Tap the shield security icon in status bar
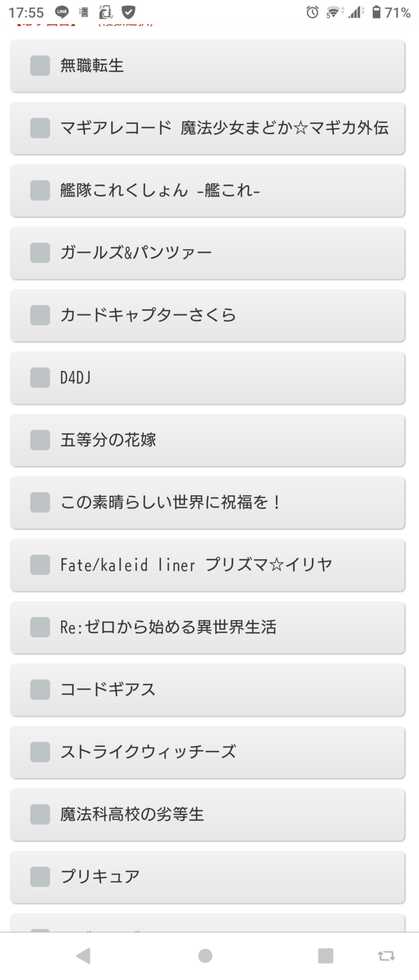 tap(128, 12)
